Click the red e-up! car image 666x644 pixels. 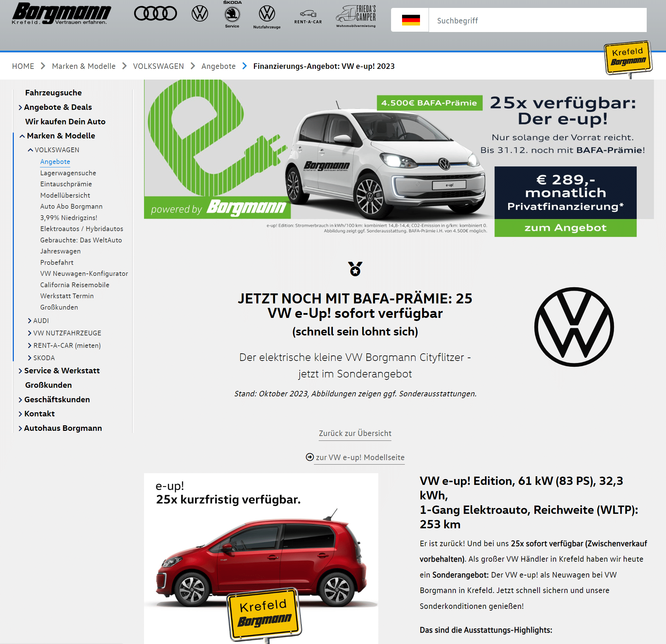pyautogui.click(x=261, y=558)
